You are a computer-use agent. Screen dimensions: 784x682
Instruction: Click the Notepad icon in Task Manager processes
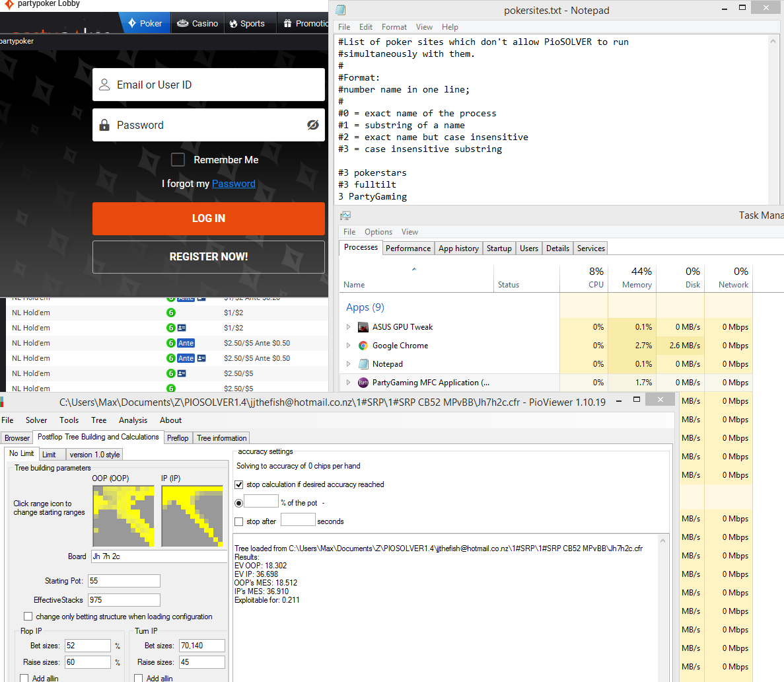[x=363, y=364]
